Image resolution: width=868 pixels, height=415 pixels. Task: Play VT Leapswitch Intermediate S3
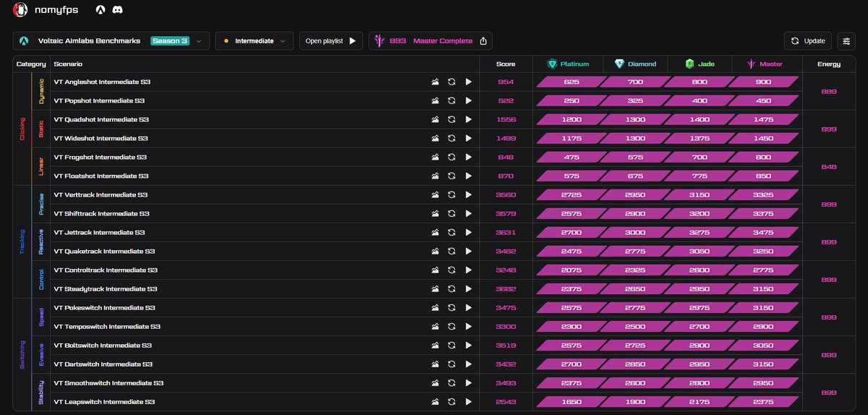468,401
